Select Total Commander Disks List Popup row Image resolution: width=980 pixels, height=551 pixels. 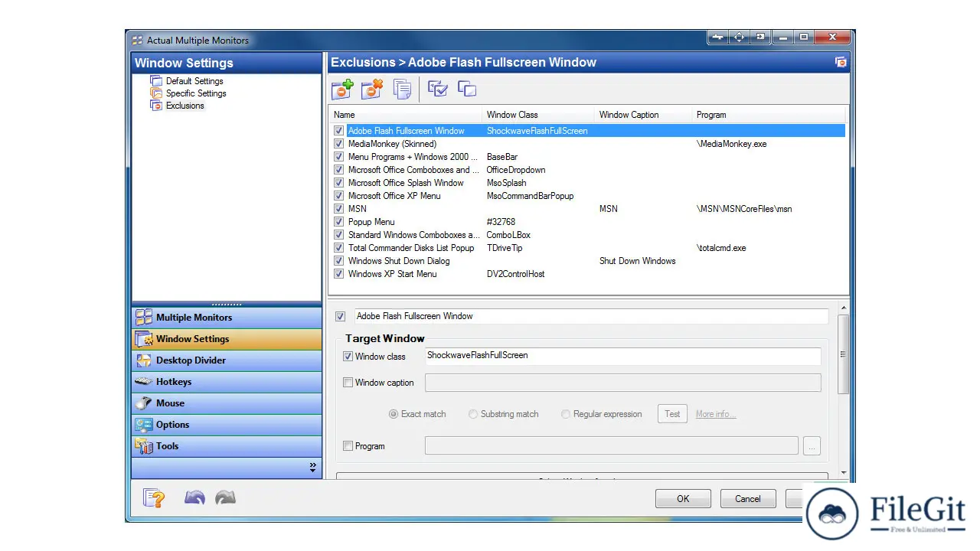click(x=589, y=248)
